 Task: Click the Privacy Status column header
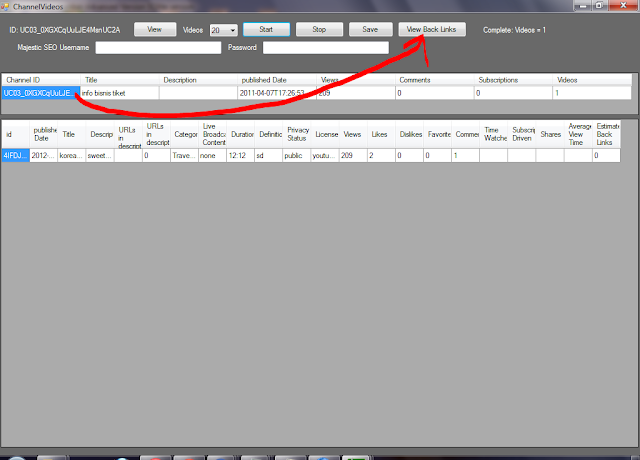[297, 134]
